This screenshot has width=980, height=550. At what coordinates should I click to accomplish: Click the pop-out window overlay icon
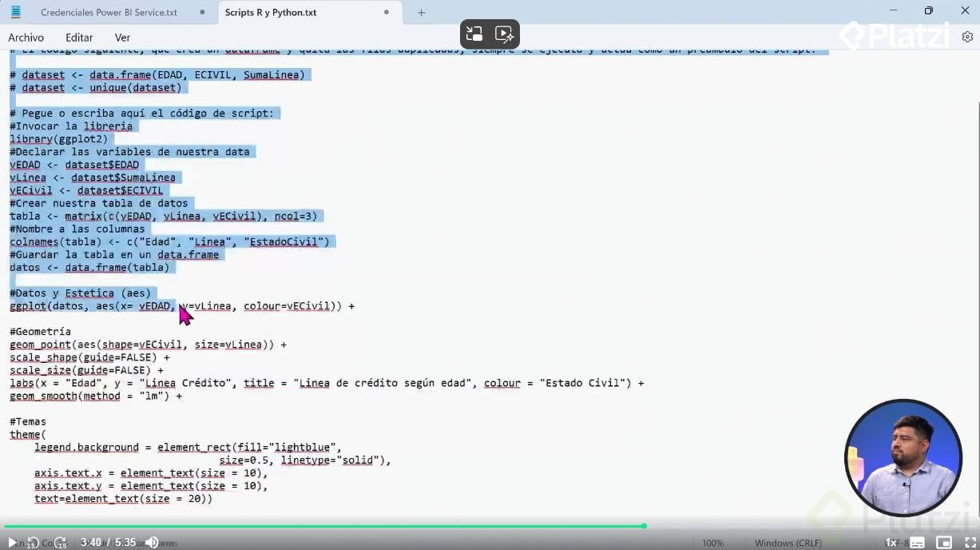click(474, 34)
